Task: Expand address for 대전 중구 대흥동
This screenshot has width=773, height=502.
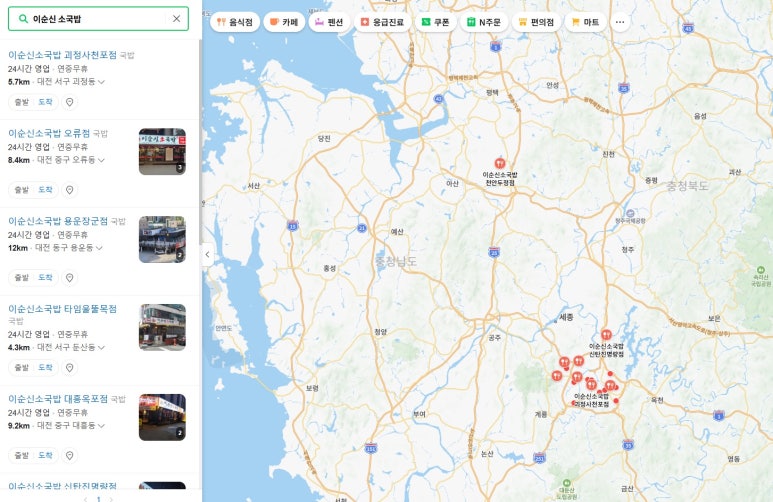Action: click(102, 426)
